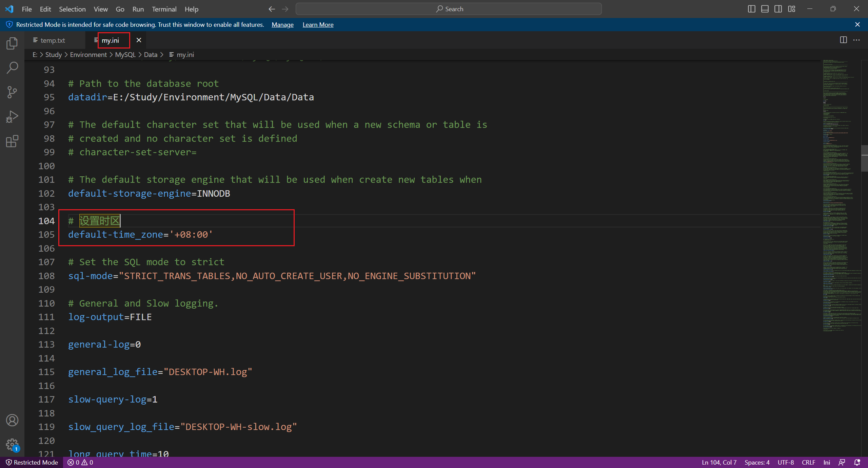The width and height of the screenshot is (868, 468).
Task: Click "DESKTOP-WH-slow.log" string value
Action: coord(239,427)
